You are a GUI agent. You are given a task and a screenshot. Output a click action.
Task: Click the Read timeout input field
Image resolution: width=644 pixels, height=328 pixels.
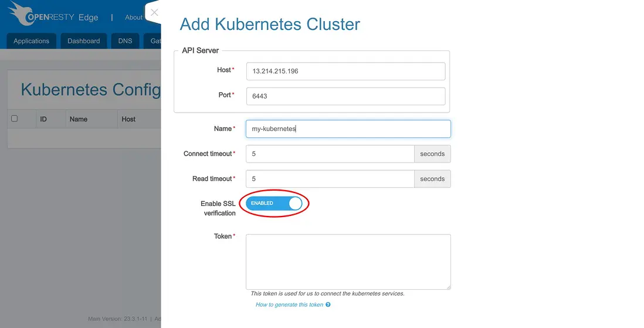click(x=330, y=179)
